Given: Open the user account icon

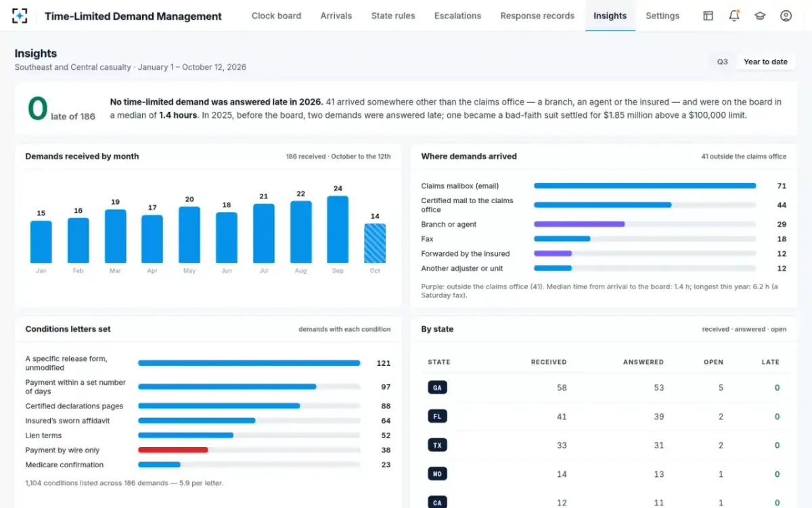Looking at the screenshot, I should point(786,16).
